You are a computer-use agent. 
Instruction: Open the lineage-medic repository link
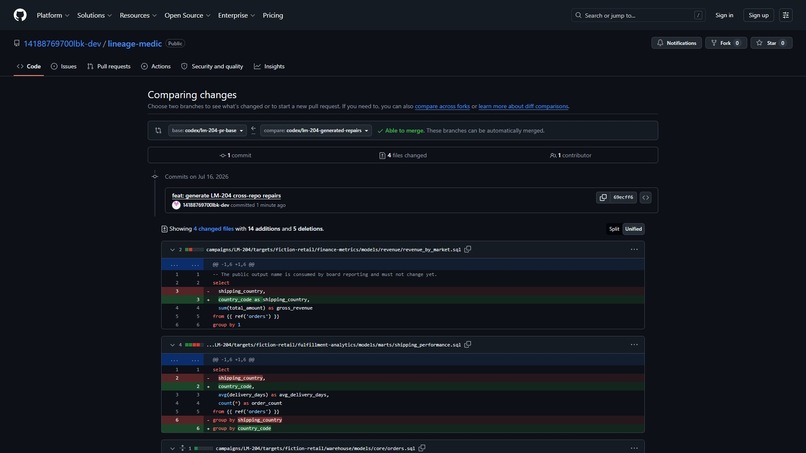(135, 44)
